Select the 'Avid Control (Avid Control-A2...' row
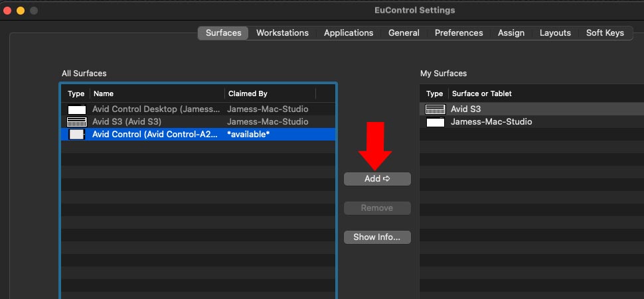Viewport: 644px width, 299px height. point(198,134)
